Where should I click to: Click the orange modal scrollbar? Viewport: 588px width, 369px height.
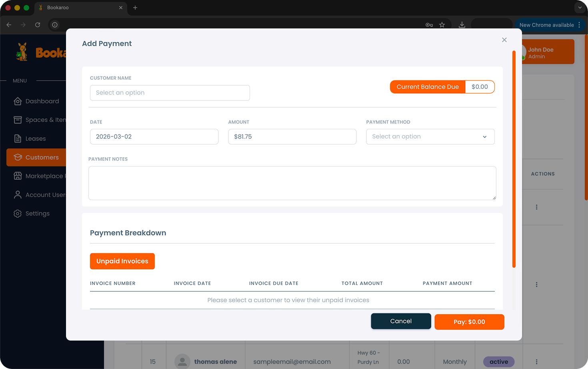(x=514, y=160)
